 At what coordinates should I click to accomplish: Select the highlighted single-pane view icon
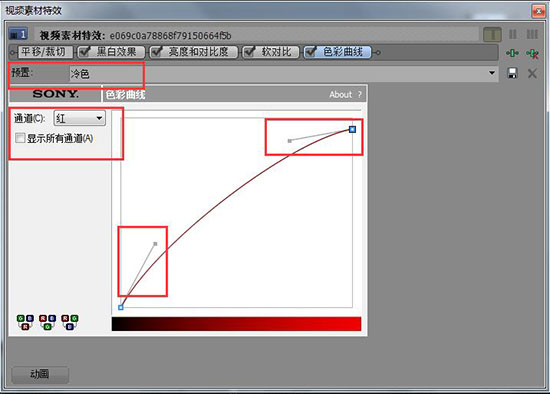pos(492,34)
